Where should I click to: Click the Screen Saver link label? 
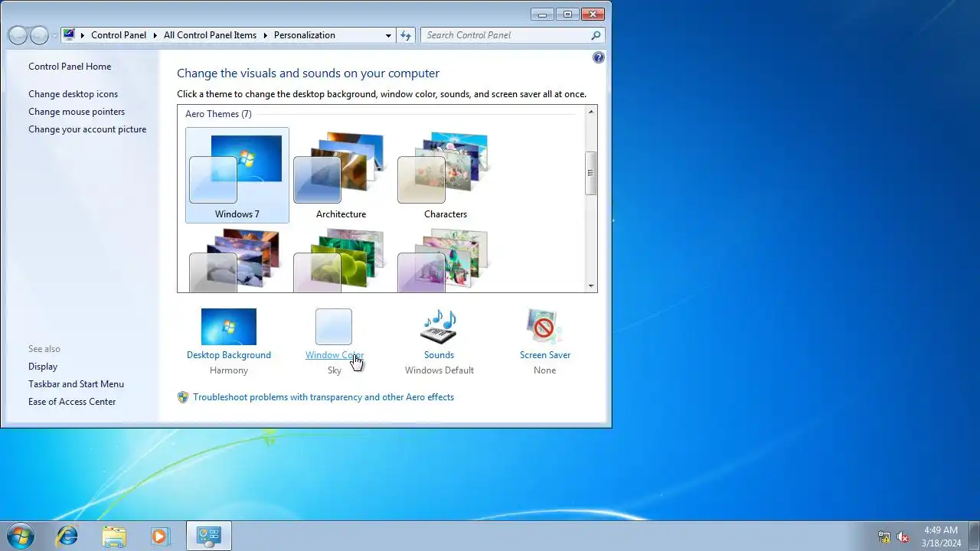pyautogui.click(x=545, y=355)
